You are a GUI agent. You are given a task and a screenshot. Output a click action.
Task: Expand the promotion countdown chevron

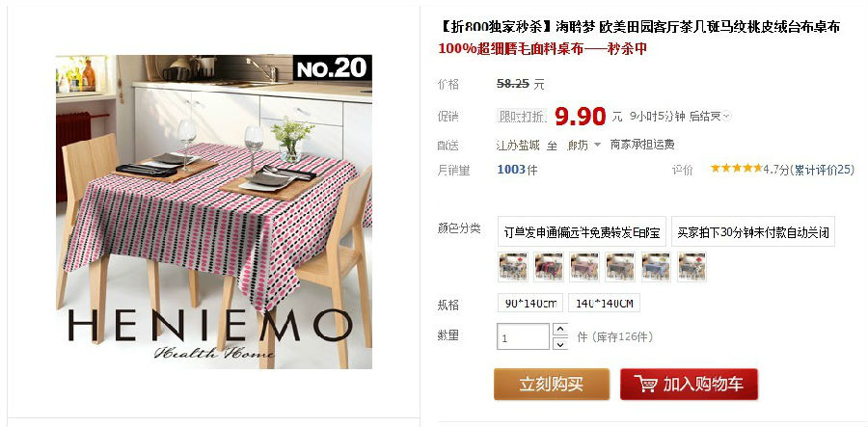tap(727, 117)
